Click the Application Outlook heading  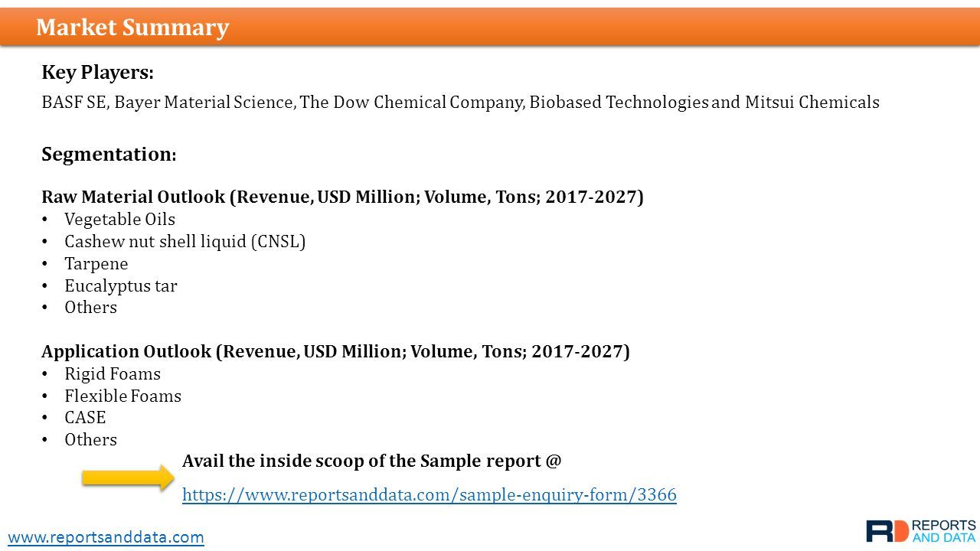335,352
